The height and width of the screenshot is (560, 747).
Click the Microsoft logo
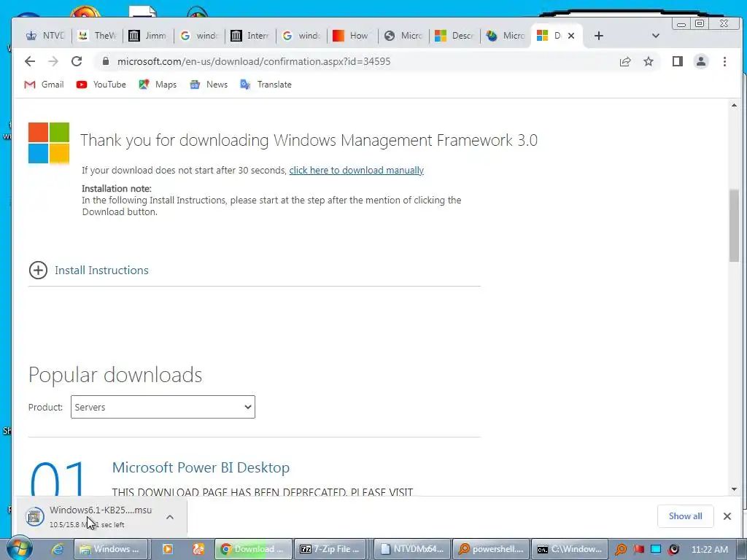pyautogui.click(x=49, y=143)
